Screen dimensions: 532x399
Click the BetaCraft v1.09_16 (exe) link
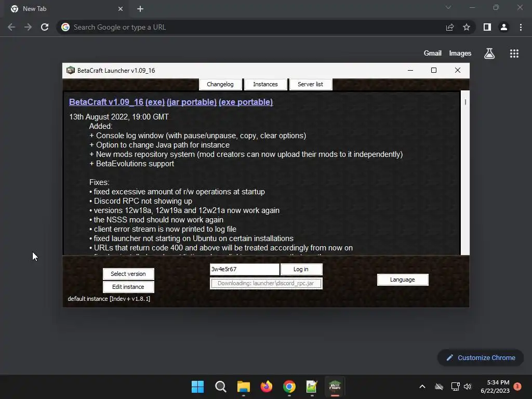click(x=117, y=102)
